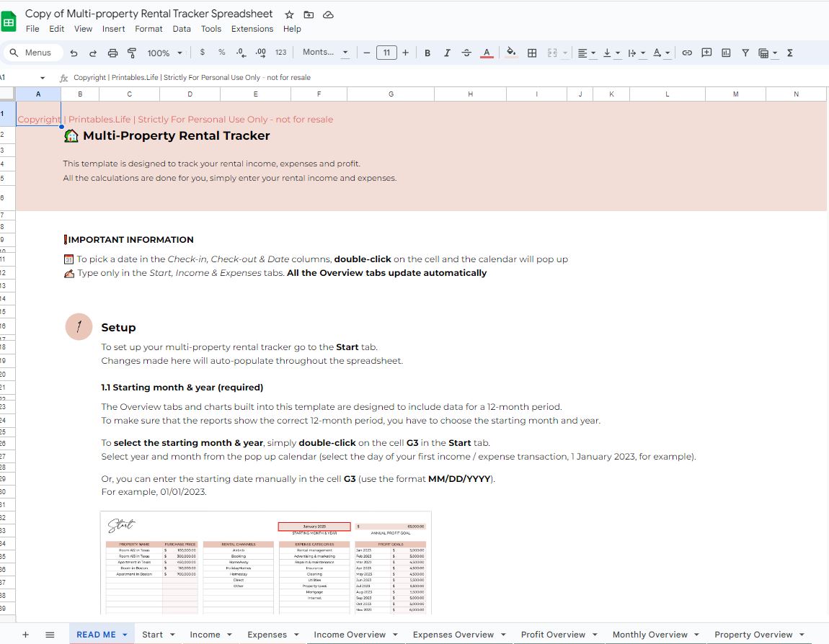Viewport: 829px width, 644px height.
Task: Open the fill color picker
Action: coord(510,53)
